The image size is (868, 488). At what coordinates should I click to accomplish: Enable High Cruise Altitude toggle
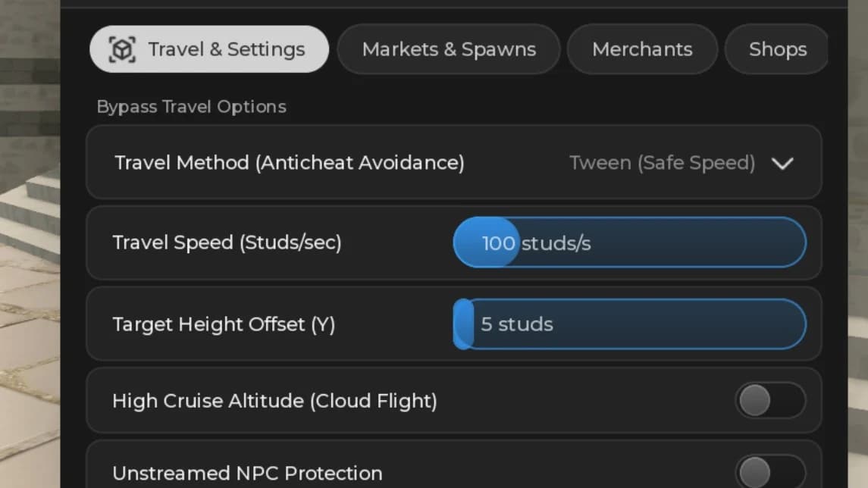pos(770,401)
